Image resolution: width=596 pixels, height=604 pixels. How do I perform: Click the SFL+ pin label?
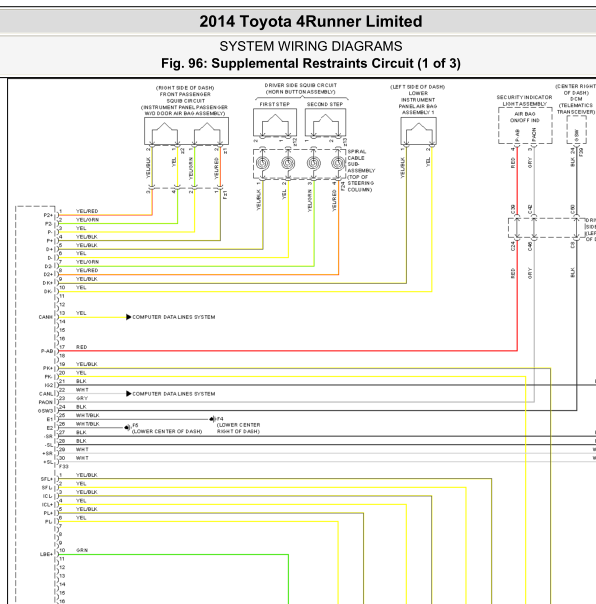click(47, 479)
